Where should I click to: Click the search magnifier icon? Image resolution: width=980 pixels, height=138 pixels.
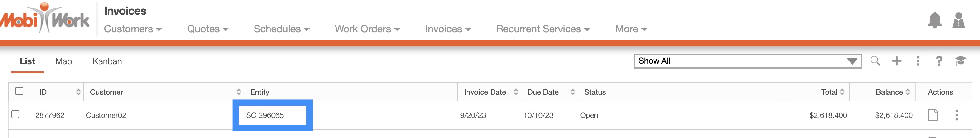point(875,61)
